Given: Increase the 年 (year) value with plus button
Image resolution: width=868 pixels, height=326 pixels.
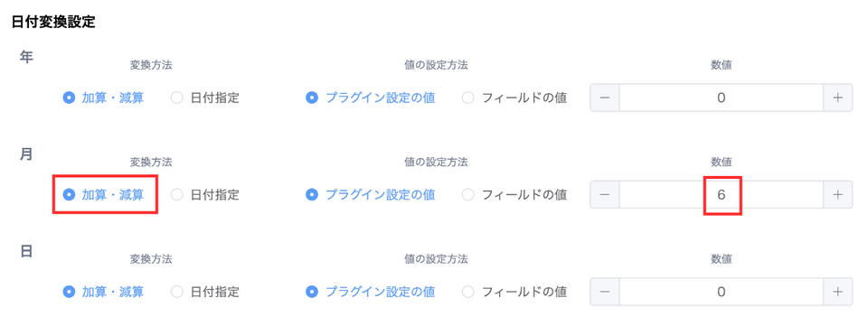Looking at the screenshot, I should tap(837, 98).
